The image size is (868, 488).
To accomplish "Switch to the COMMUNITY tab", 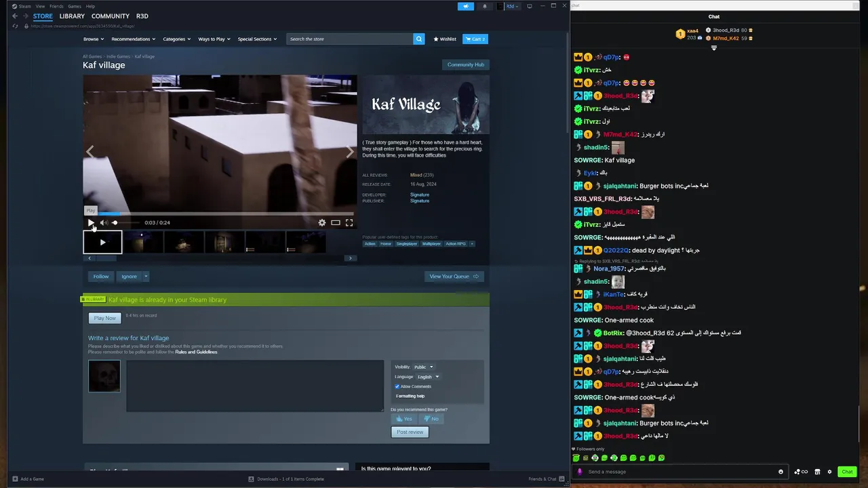I will point(111,16).
